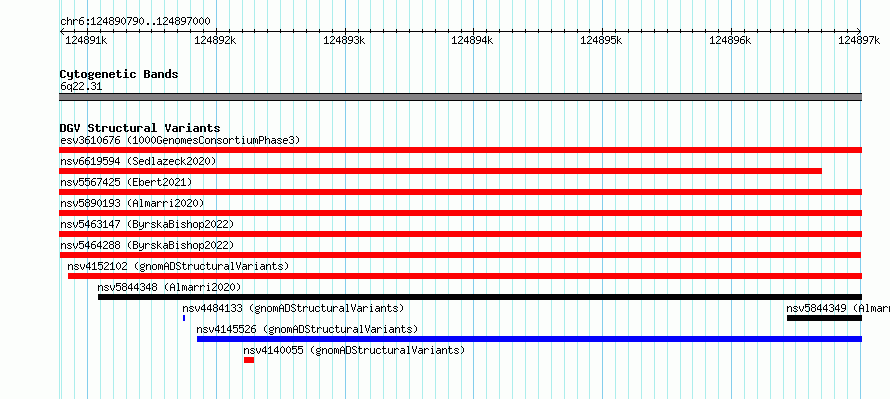Open the nsv4145526 gnomAD variant label
The image size is (890, 399).
pos(307,329)
